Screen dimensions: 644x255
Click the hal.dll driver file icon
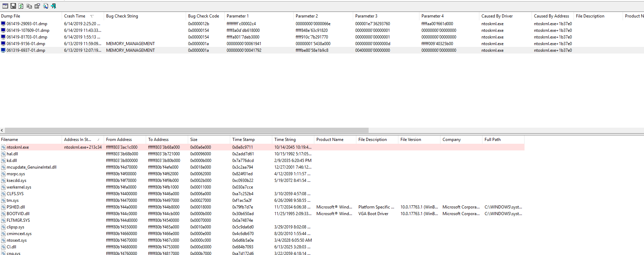pos(3,154)
